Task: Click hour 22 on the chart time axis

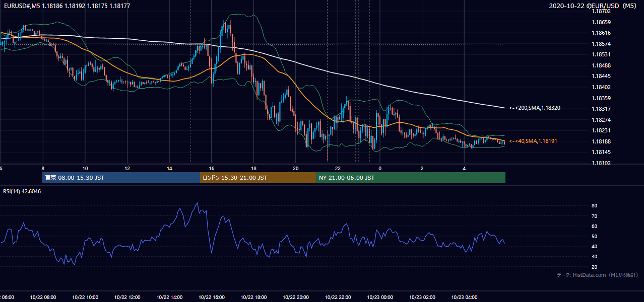Action: click(x=338, y=168)
